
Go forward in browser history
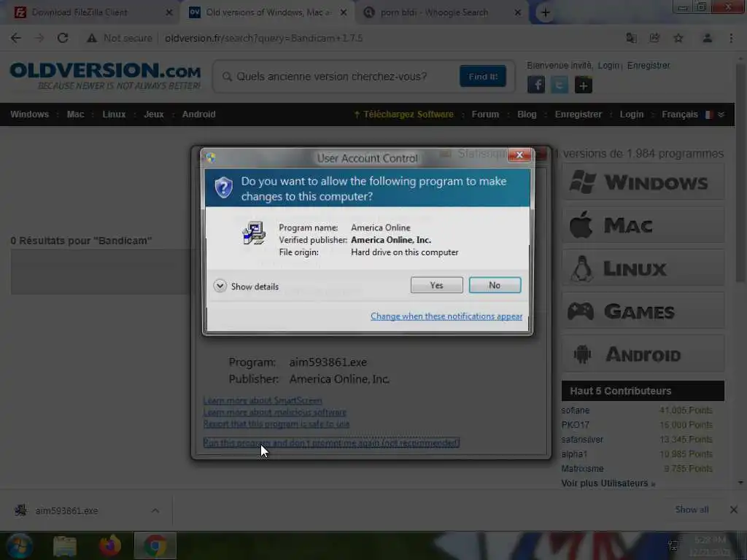pyautogui.click(x=39, y=38)
